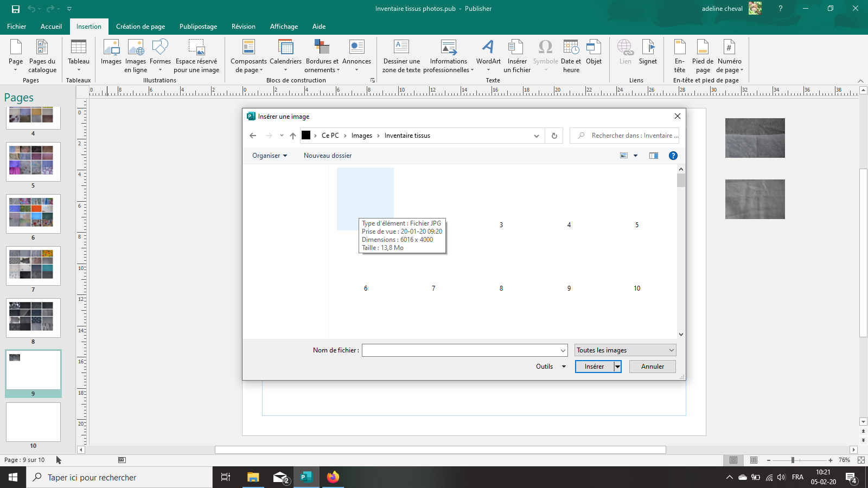The image size is (868, 488).
Task: Select Dessiner une zone de texte
Action: [x=401, y=55]
